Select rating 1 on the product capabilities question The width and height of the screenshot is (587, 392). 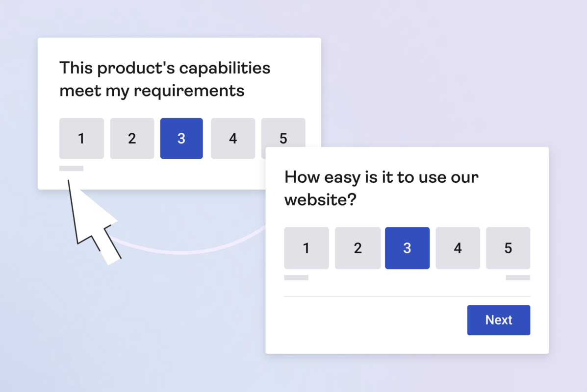coord(81,138)
